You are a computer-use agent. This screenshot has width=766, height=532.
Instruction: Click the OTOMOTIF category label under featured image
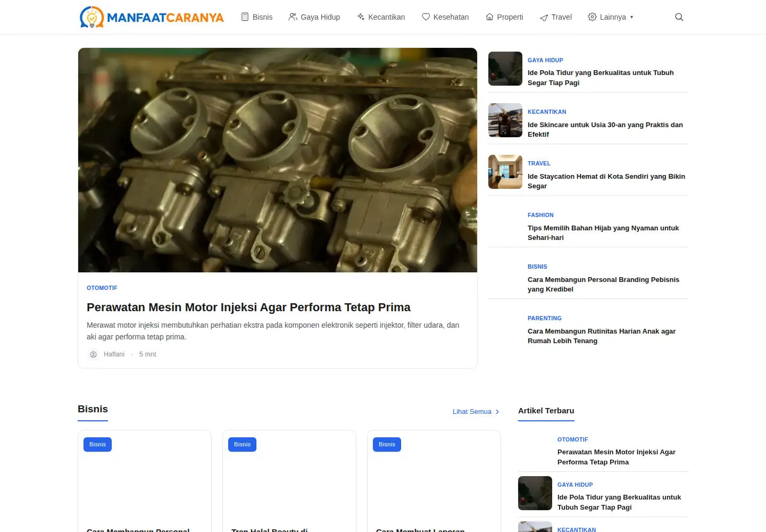pyautogui.click(x=102, y=288)
